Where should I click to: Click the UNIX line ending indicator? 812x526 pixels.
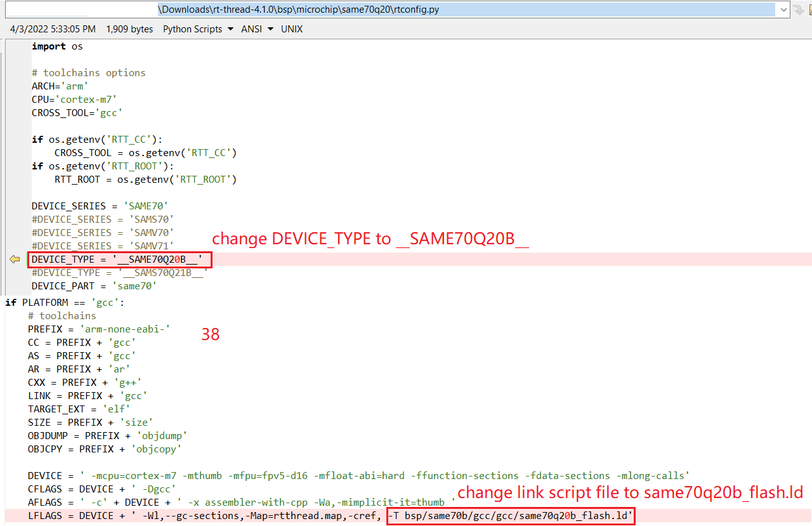click(292, 29)
